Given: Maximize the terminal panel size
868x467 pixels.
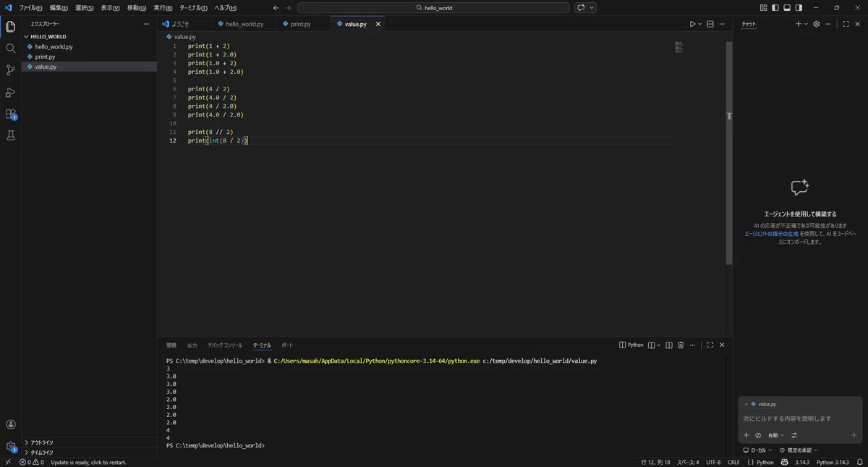Looking at the screenshot, I should tap(710, 345).
